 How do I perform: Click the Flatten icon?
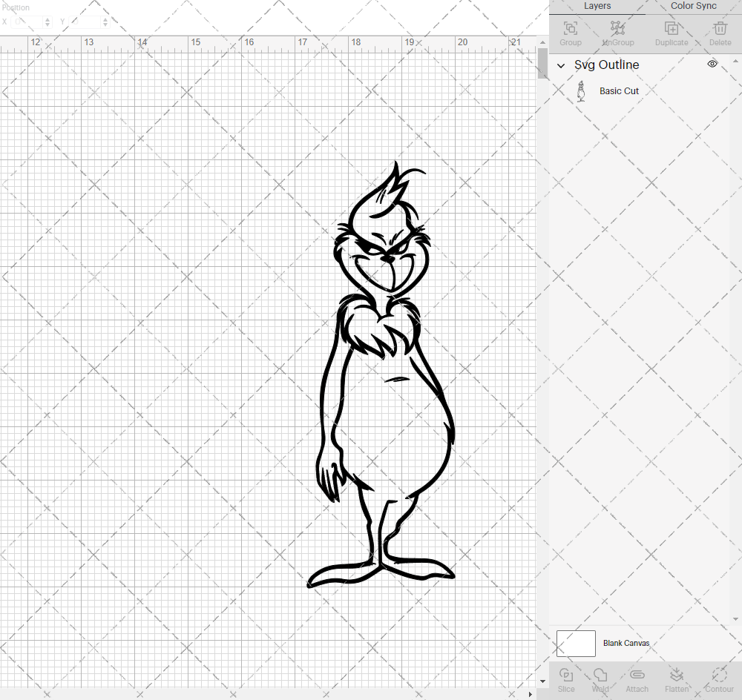coord(677,675)
